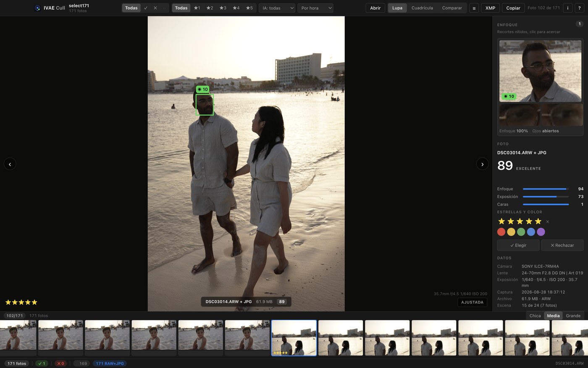Apply yellow color label
588x368 pixels.
(x=511, y=232)
